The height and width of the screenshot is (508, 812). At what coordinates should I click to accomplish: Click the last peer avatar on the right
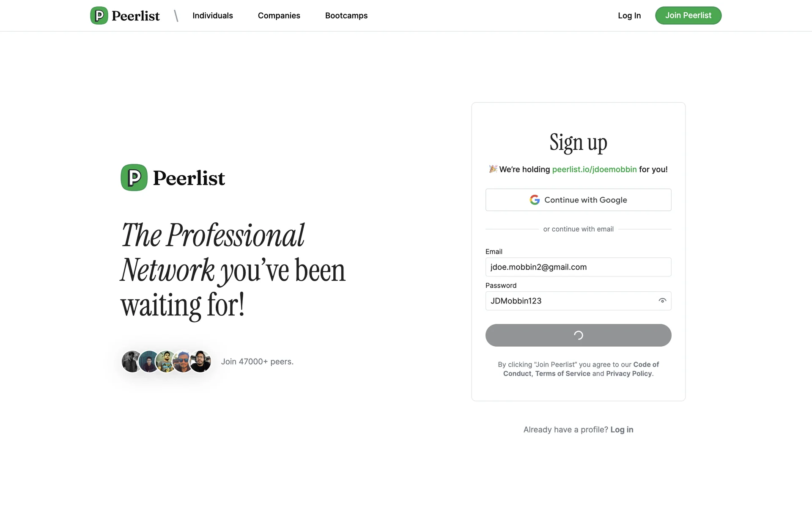200,362
